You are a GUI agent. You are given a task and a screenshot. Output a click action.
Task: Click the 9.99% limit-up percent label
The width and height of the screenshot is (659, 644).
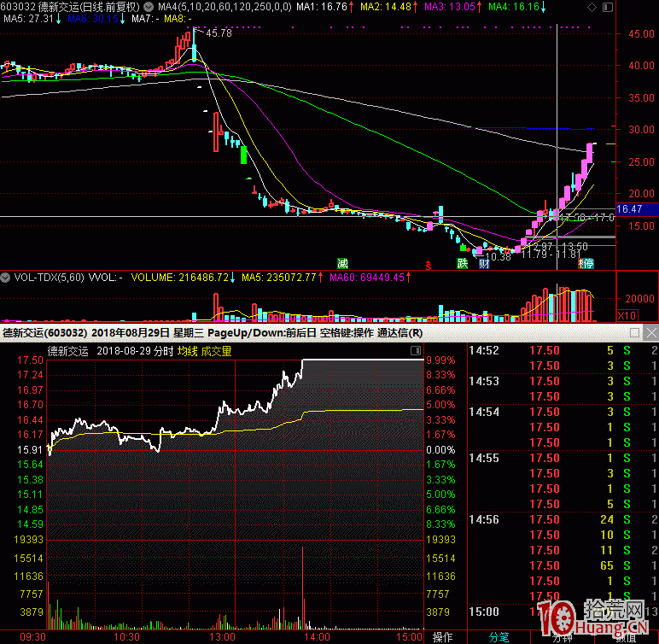[440, 360]
